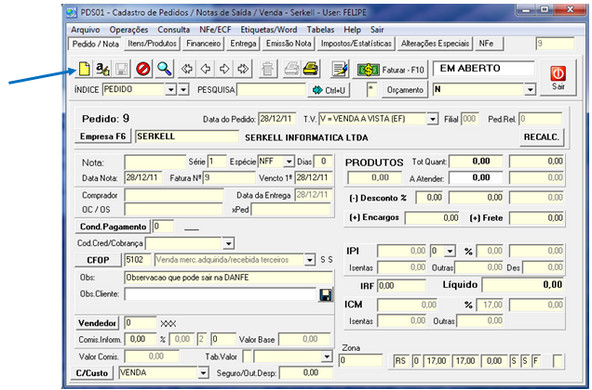Click the red cancel circle icon
Image resolution: width=592 pixels, height=390 pixels.
(x=143, y=69)
